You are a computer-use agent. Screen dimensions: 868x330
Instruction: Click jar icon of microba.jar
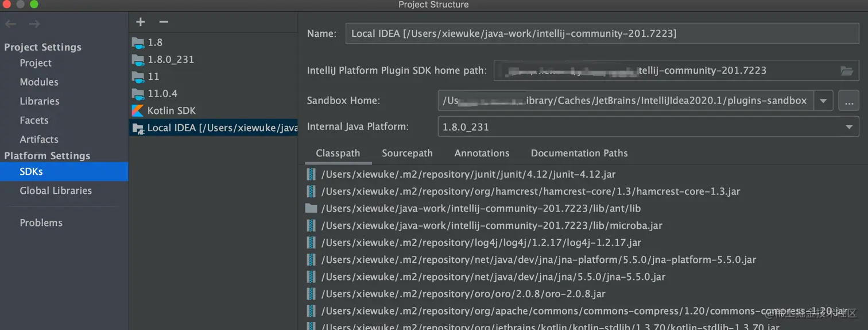[x=311, y=225]
